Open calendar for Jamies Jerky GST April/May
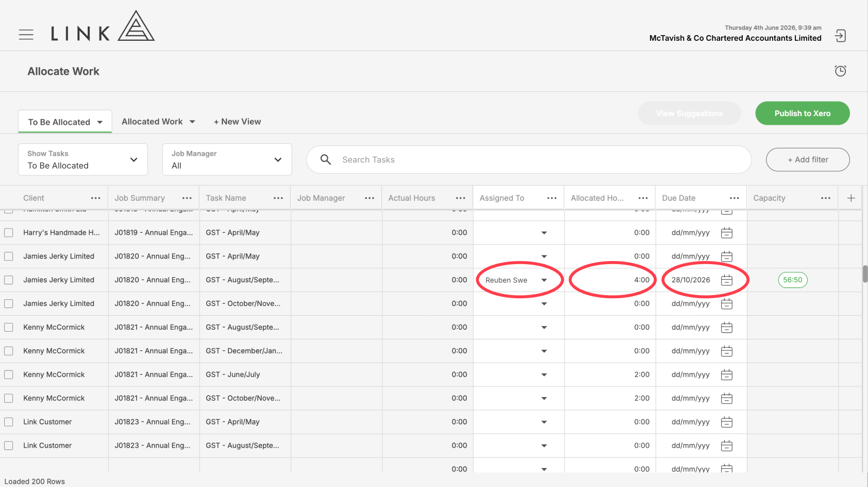Viewport: 868px width, 487px height. (x=727, y=256)
